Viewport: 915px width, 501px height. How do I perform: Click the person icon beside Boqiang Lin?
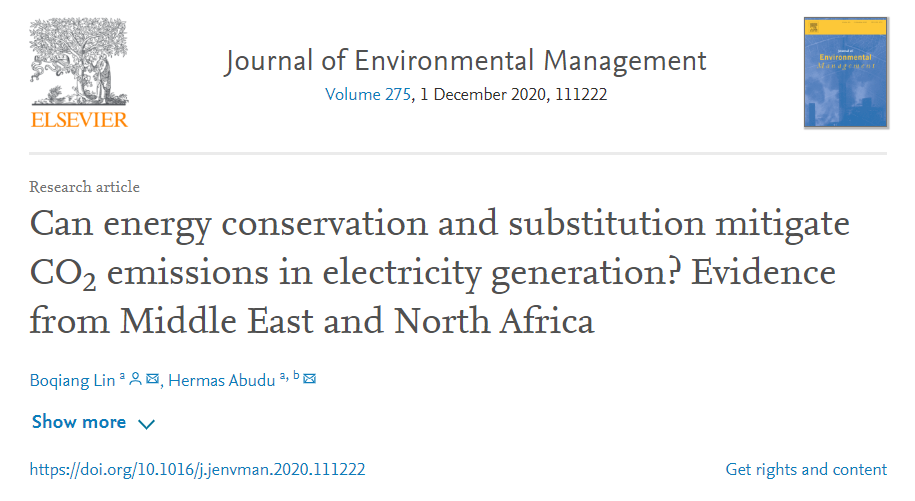coord(136,378)
